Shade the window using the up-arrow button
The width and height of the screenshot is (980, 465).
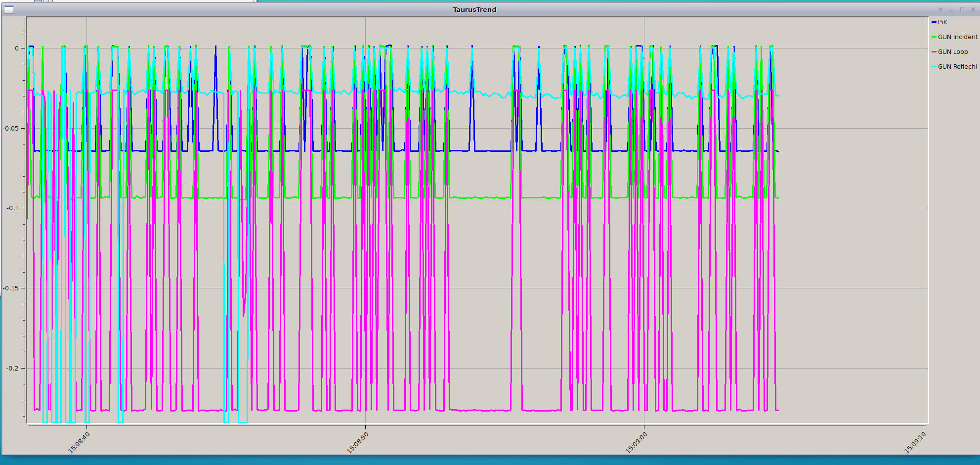(940, 9)
